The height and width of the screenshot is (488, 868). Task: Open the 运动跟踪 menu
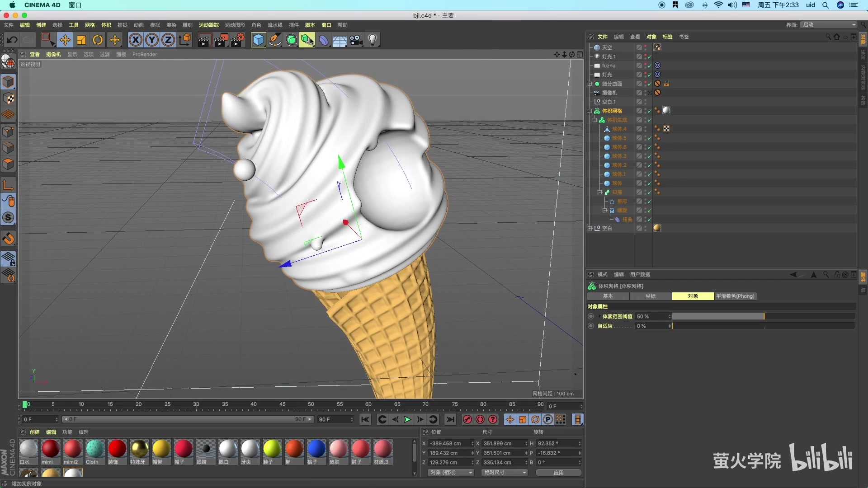(208, 25)
